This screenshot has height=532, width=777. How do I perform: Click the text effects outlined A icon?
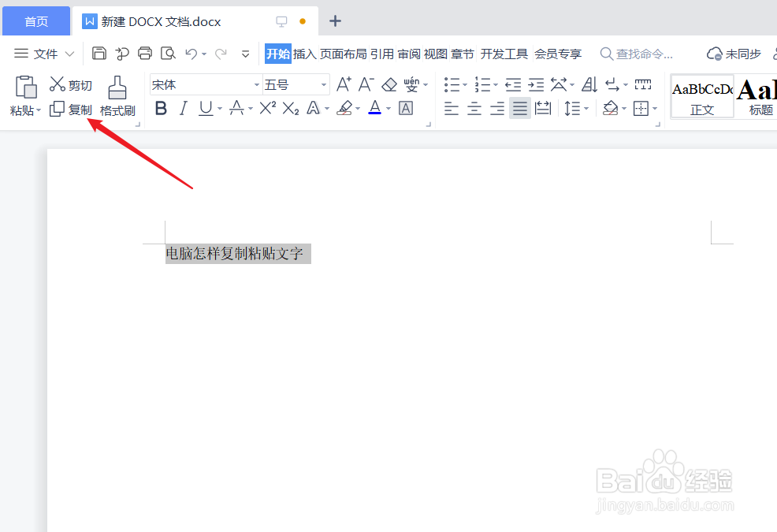click(314, 108)
